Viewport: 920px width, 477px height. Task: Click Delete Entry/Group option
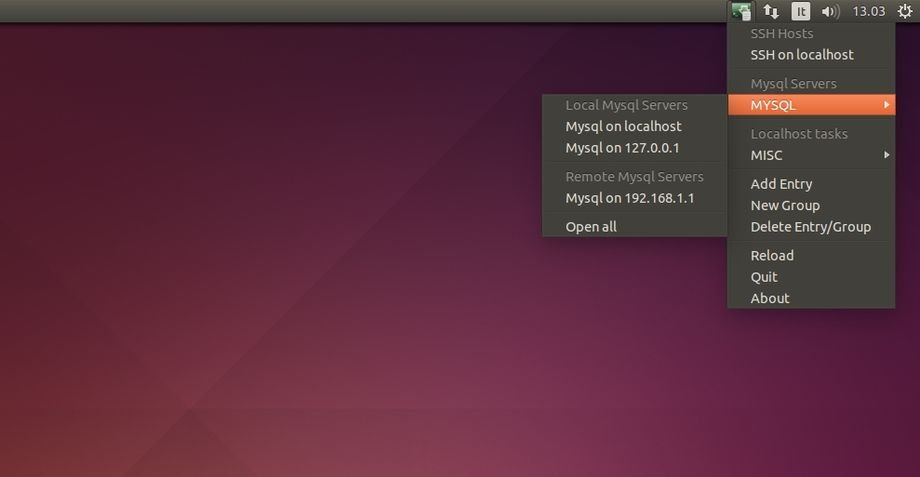(810, 227)
